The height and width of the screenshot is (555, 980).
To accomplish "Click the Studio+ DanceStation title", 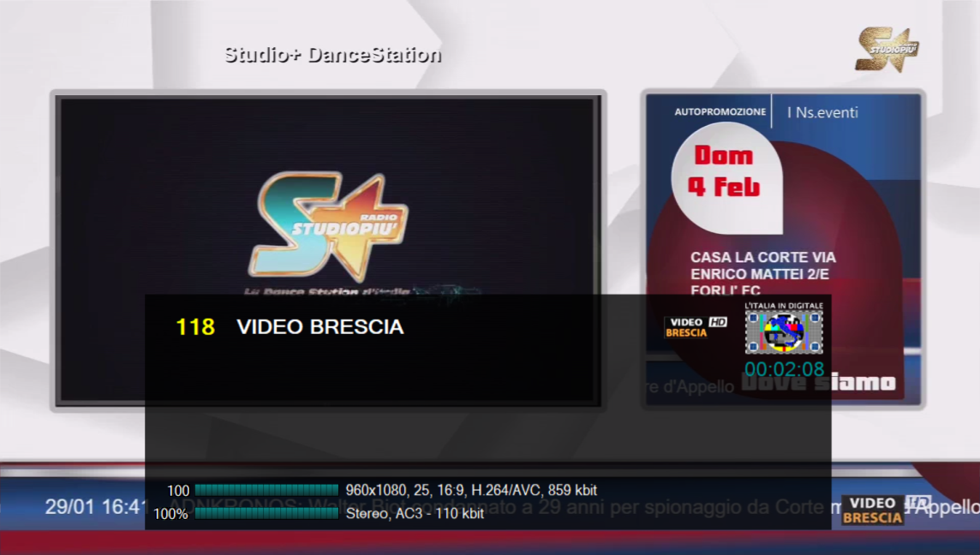I will (x=333, y=55).
